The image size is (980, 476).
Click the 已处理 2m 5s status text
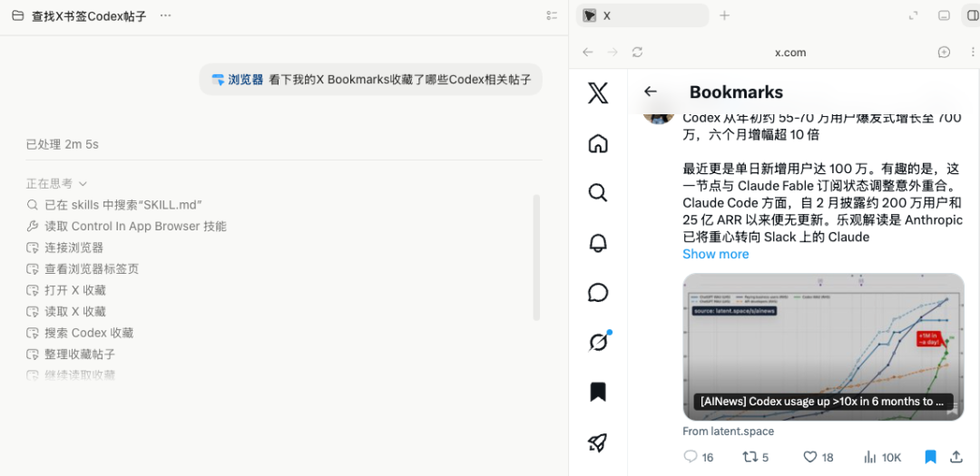pyautogui.click(x=63, y=145)
